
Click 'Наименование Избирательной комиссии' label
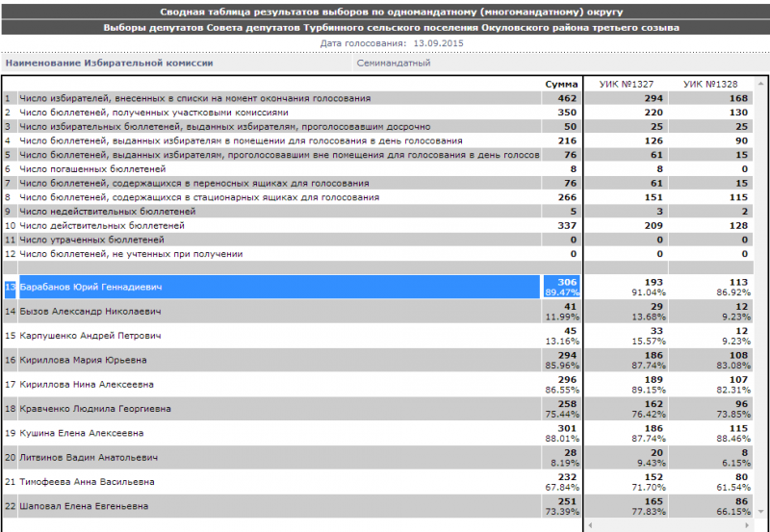pyautogui.click(x=109, y=63)
